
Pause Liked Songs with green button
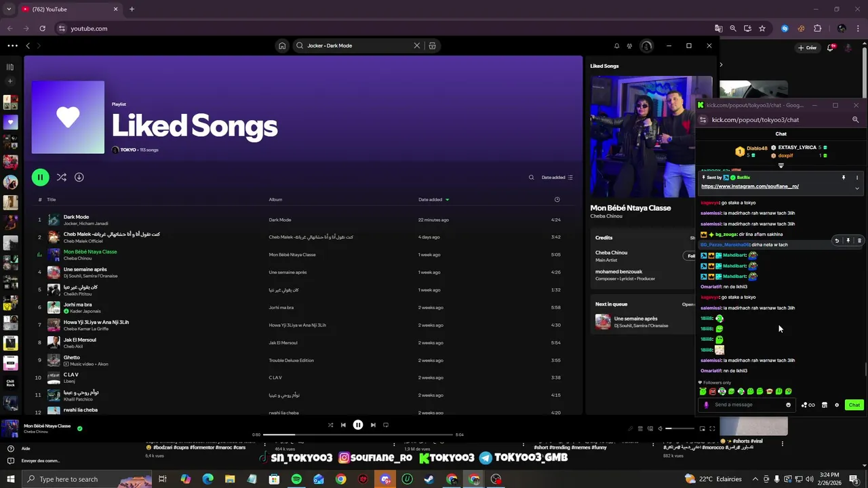[x=40, y=177]
